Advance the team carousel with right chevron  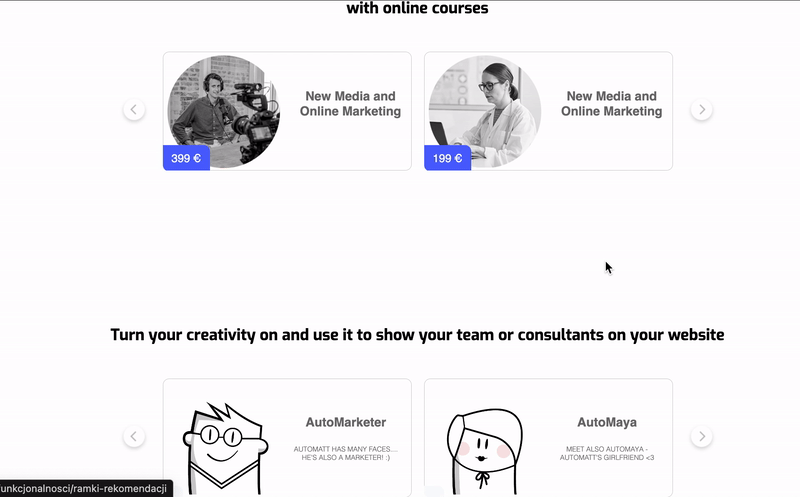pos(702,437)
